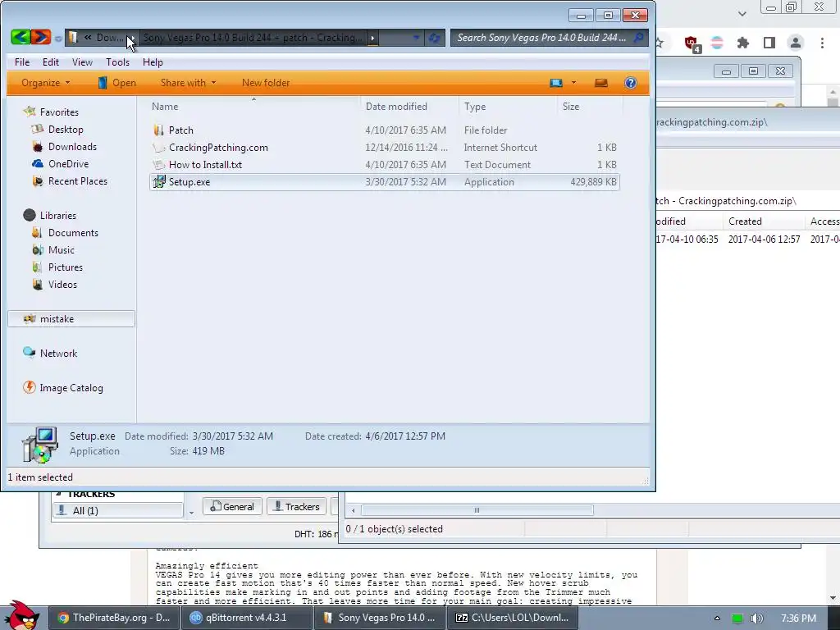Click the red bird Start button

(21, 615)
